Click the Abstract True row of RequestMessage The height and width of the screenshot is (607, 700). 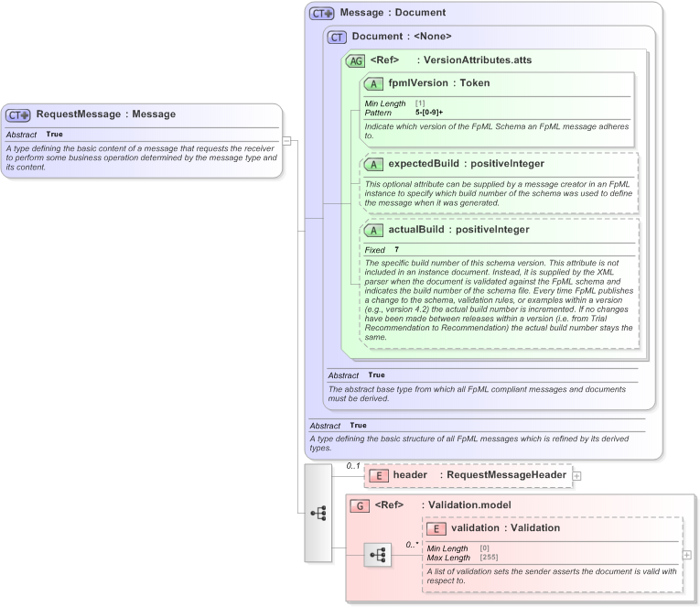pyautogui.click(x=143, y=135)
